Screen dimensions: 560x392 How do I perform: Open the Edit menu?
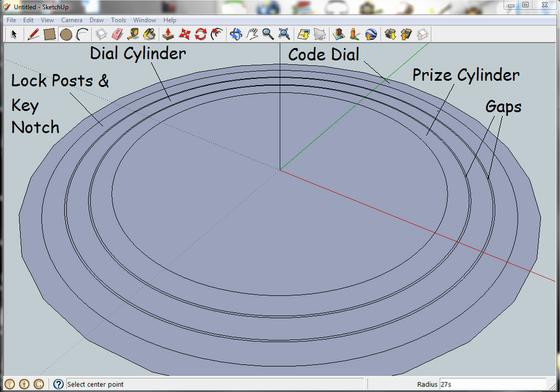[x=28, y=20]
